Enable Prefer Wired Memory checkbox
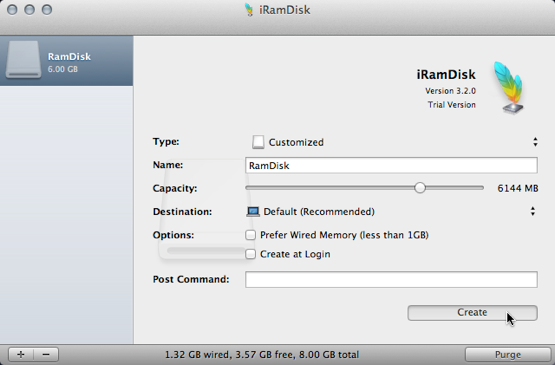This screenshot has height=365, width=555. [x=251, y=235]
